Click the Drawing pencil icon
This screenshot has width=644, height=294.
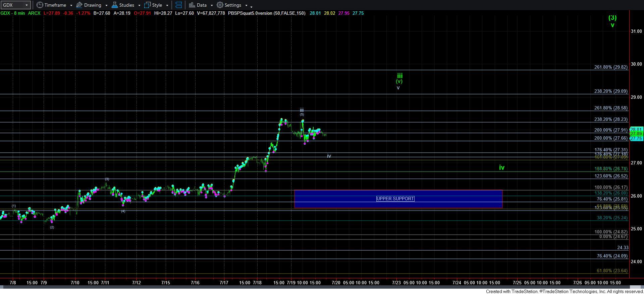[79, 5]
